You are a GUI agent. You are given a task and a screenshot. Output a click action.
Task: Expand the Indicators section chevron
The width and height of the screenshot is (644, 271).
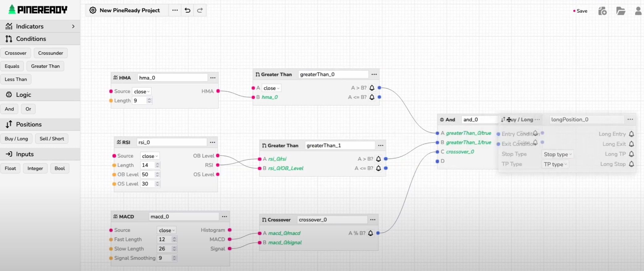[73, 27]
